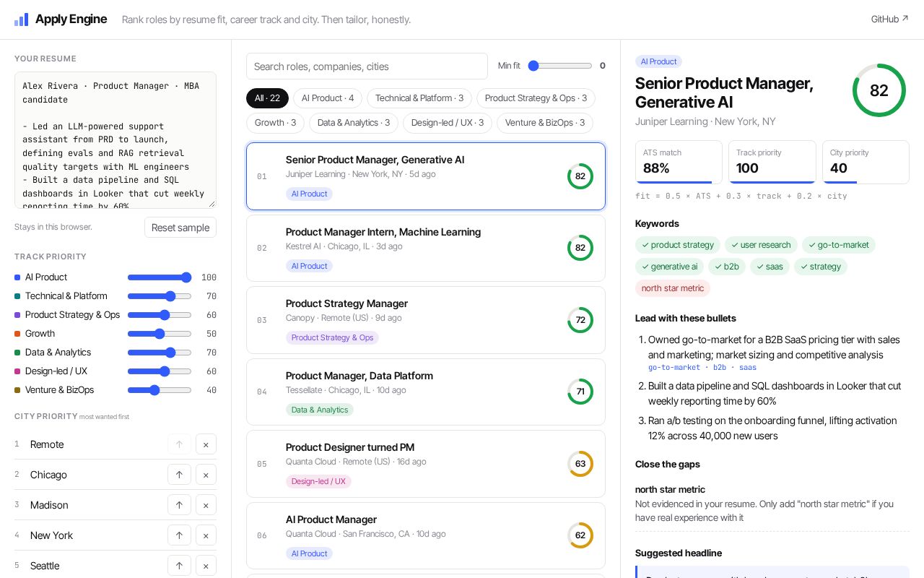Filter by Data & Analytics chip
Image resolution: width=924 pixels, height=578 pixels.
click(x=354, y=123)
